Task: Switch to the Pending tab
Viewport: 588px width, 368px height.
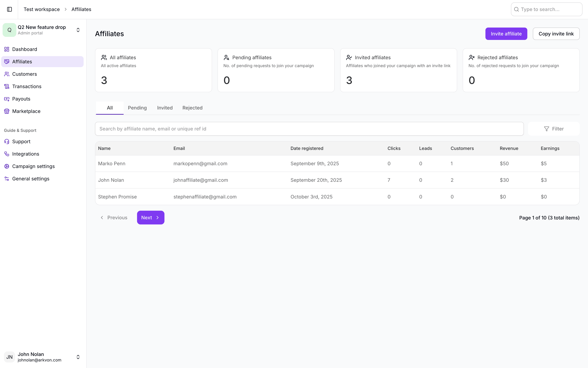Action: 137,108
